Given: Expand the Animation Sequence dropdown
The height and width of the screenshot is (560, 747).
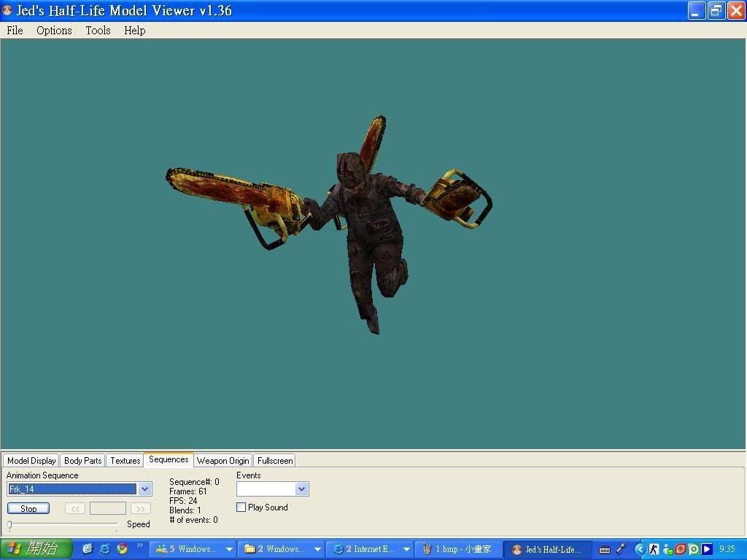Looking at the screenshot, I should point(144,489).
